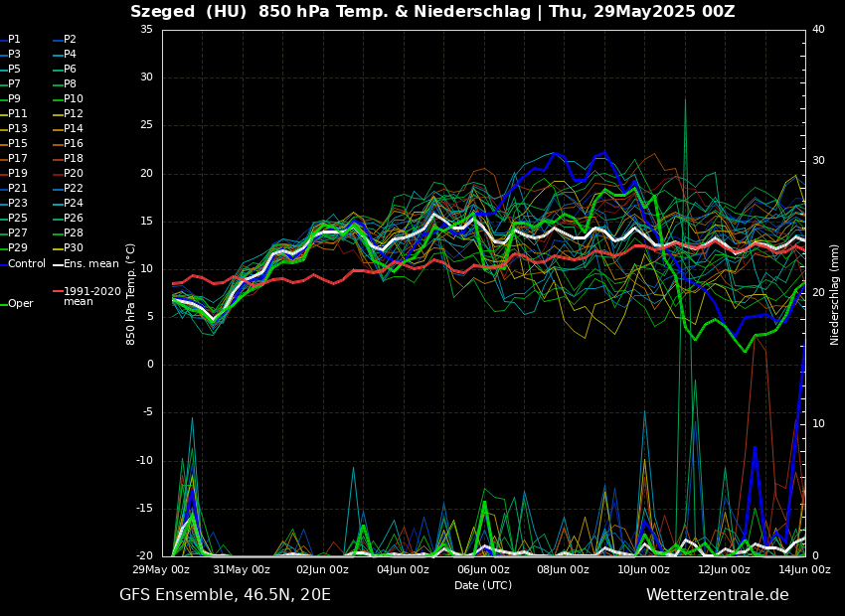Click the 850 hPa Temp. axis label
The width and height of the screenshot is (845, 616).
click(131, 294)
